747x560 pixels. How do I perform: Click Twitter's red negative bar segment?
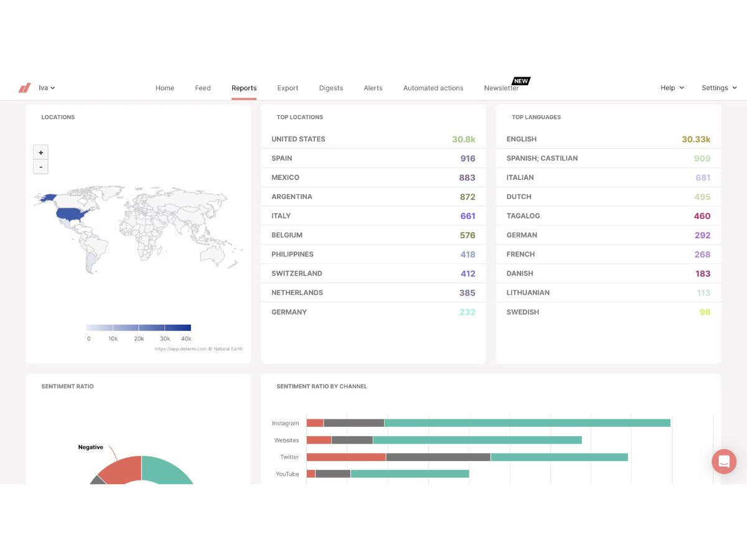(x=346, y=457)
